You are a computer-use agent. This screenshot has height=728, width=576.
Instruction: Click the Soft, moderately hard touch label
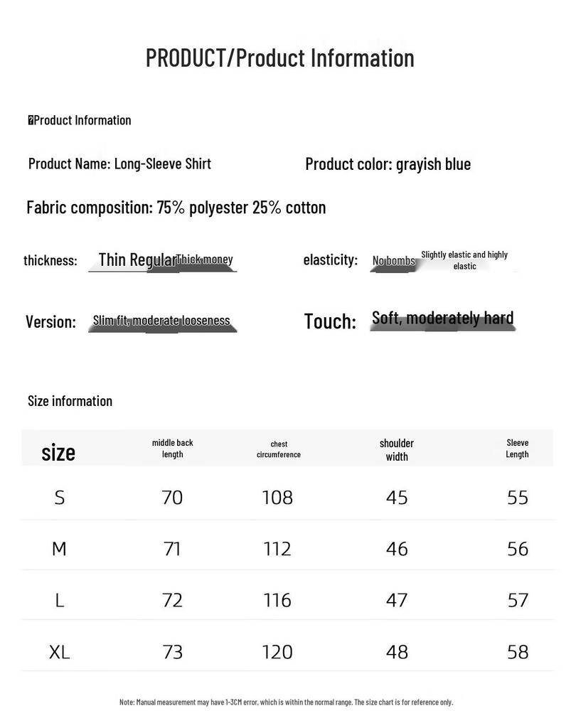coord(443,318)
